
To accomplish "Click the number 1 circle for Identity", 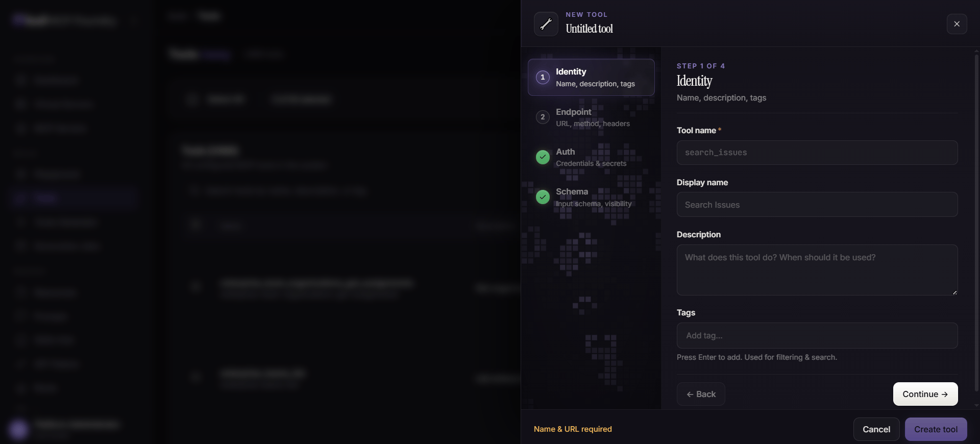I will tap(543, 77).
